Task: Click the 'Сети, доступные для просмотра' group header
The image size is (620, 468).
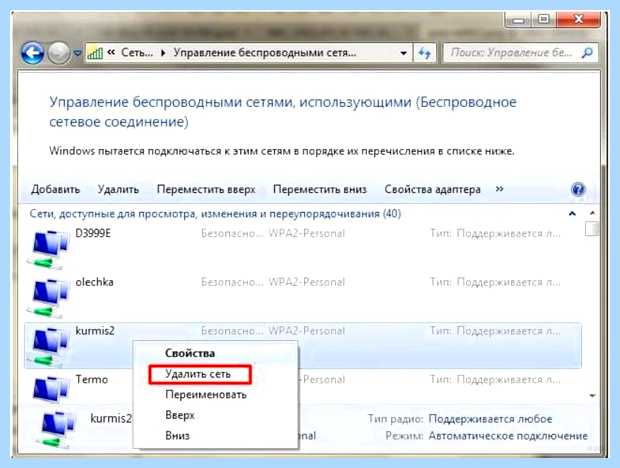Action: coord(215,214)
